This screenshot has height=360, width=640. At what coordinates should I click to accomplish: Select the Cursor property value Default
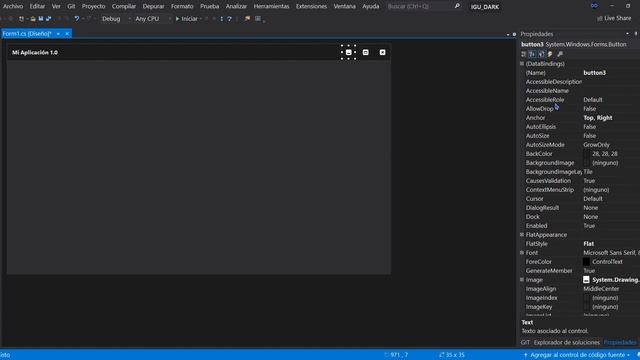[x=593, y=199]
